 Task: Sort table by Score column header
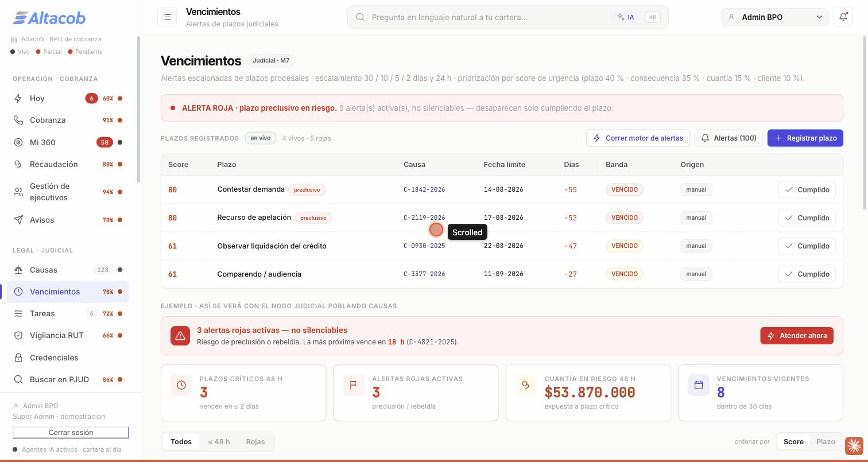click(178, 164)
